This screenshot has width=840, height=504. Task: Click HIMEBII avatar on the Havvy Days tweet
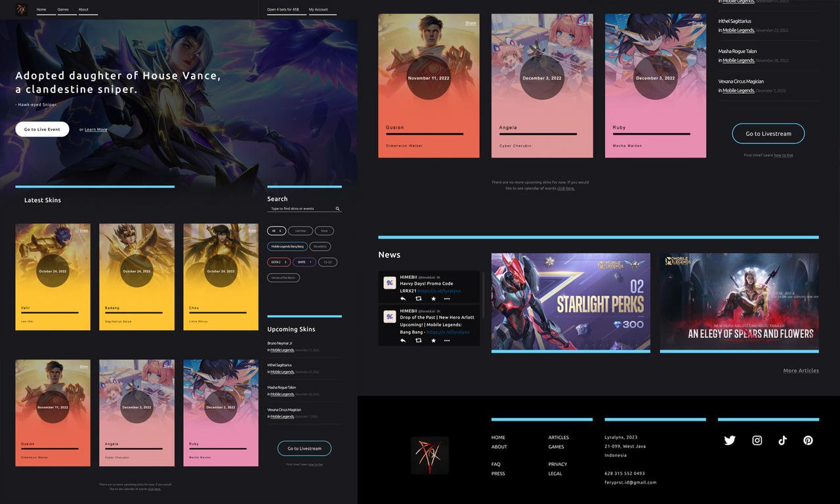pyautogui.click(x=389, y=283)
